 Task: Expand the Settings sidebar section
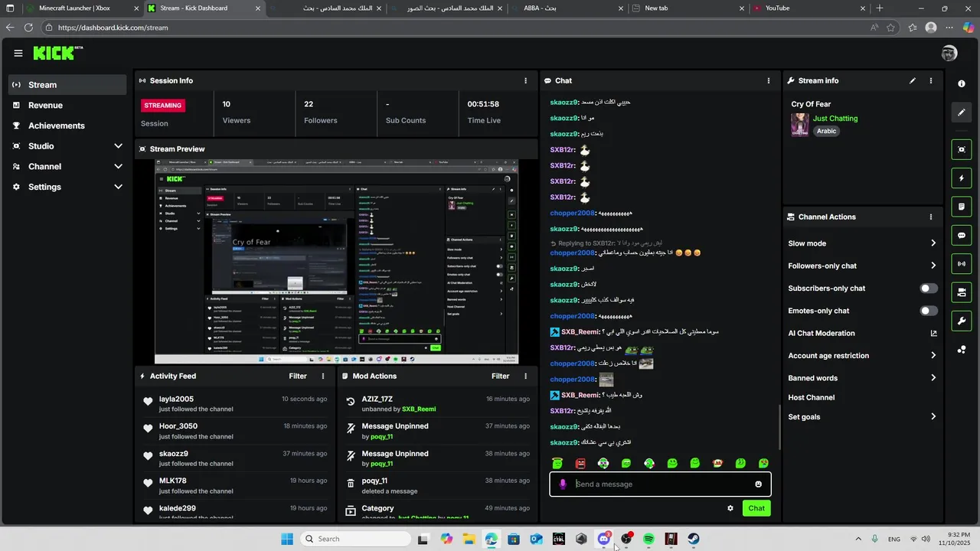67,187
